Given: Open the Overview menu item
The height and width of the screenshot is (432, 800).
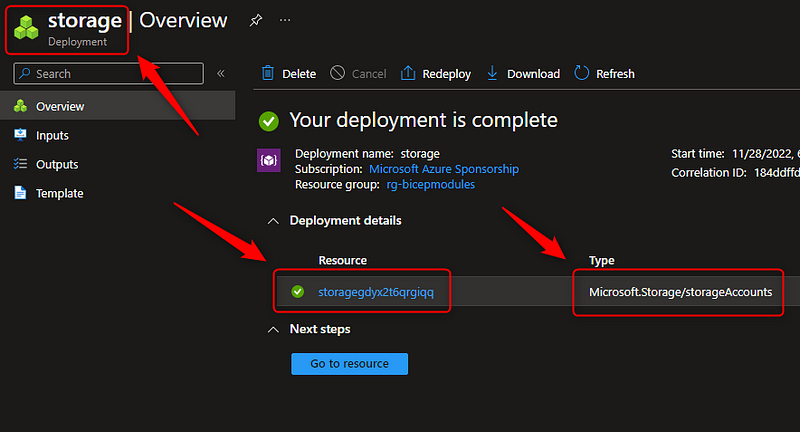Looking at the screenshot, I should pyautogui.click(x=60, y=106).
